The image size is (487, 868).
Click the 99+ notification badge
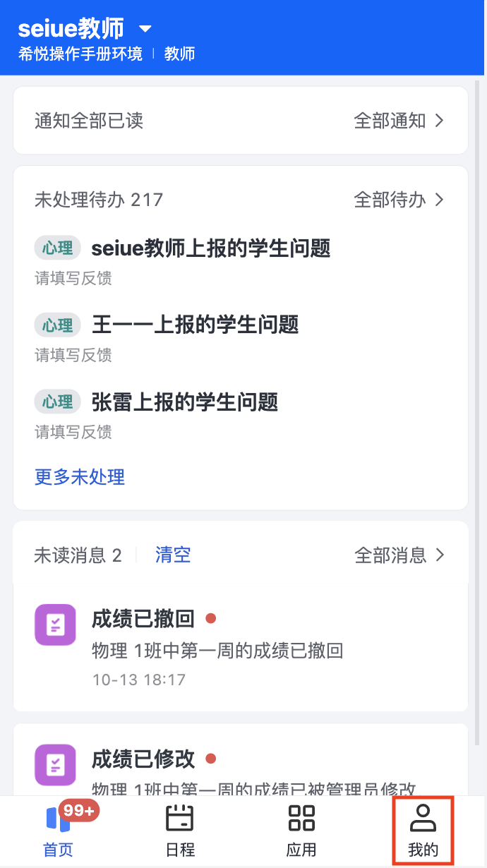click(79, 811)
